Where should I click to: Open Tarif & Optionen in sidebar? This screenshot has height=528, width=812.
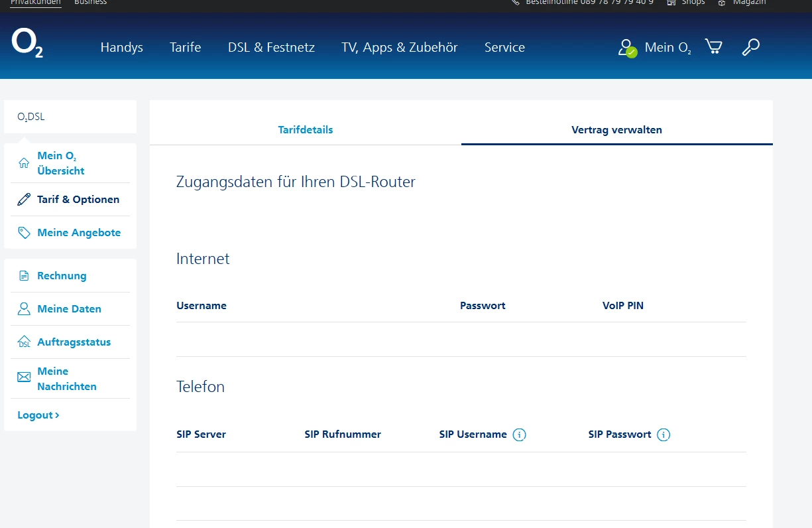coord(78,200)
